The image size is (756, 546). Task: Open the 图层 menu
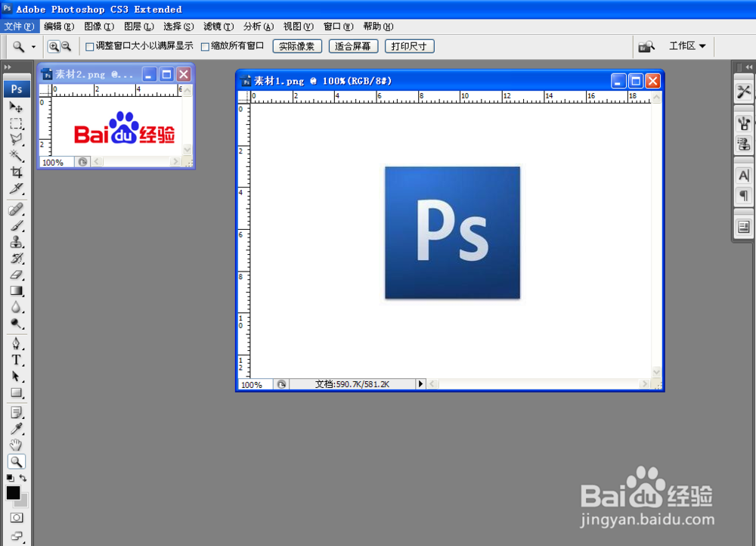pos(138,26)
